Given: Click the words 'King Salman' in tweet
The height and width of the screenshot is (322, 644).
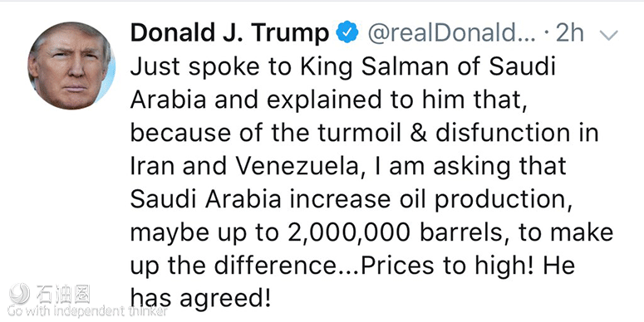Looking at the screenshot, I should pos(376,67).
